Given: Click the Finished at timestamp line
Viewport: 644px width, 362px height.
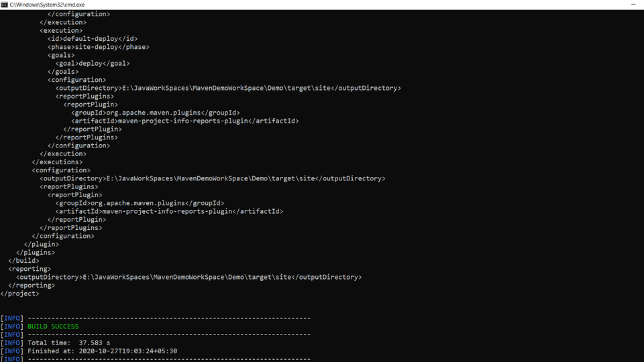Looking at the screenshot, I should point(102,351).
